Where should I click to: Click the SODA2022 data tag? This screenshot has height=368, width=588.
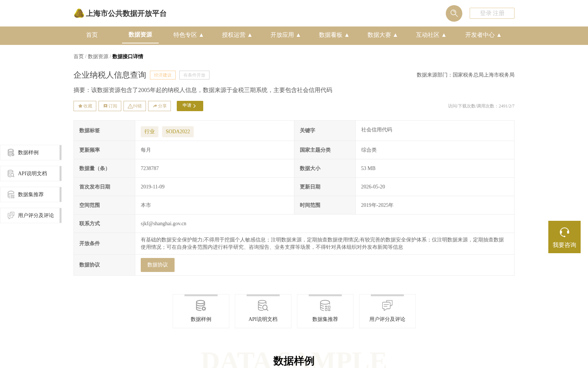178,132
